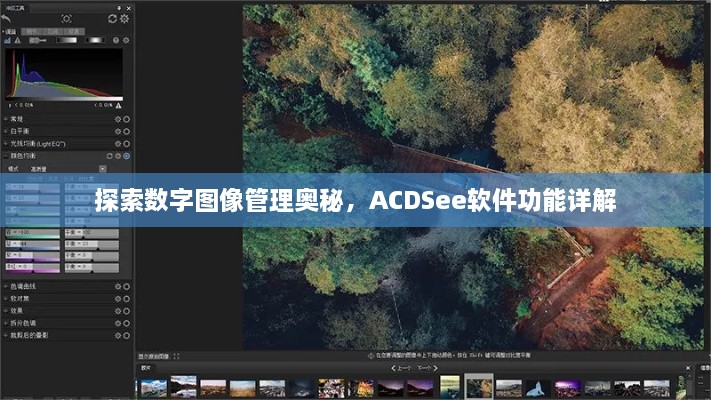This screenshot has height=400, width=711.
Task: Show the histogram icon view
Action: click(7, 40)
